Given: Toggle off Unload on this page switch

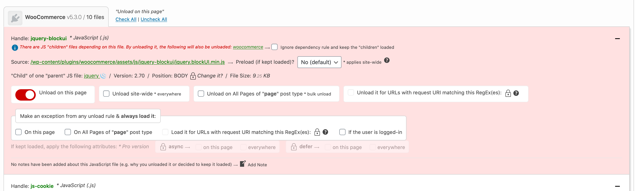Looking at the screenshot, I should click(26, 95).
